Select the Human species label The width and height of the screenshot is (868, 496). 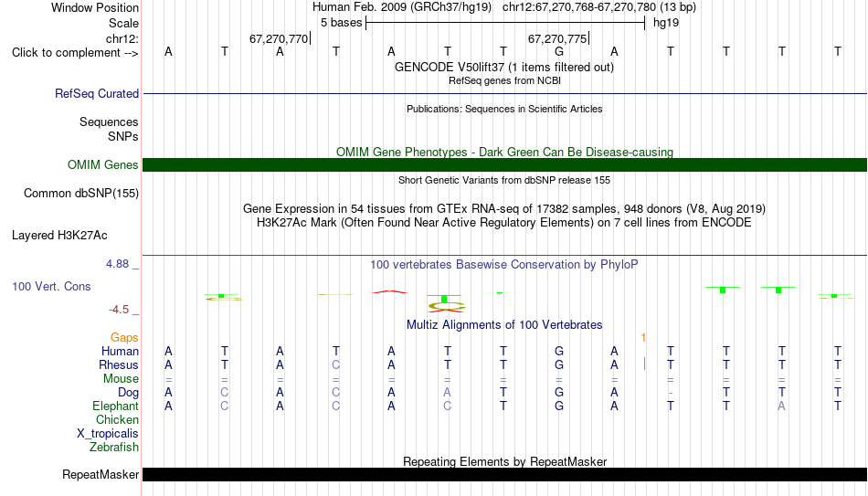point(120,352)
